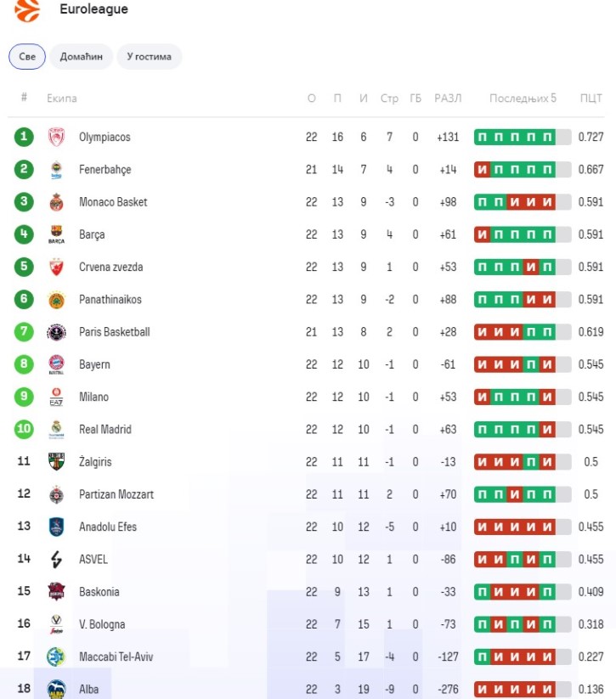Open the Monaco Basket team link
Viewport: 616px width, 699px height.
(113, 202)
